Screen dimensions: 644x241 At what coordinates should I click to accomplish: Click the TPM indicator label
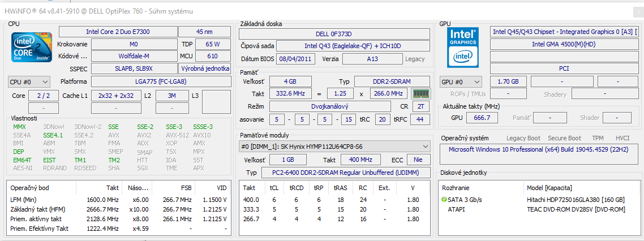click(598, 138)
